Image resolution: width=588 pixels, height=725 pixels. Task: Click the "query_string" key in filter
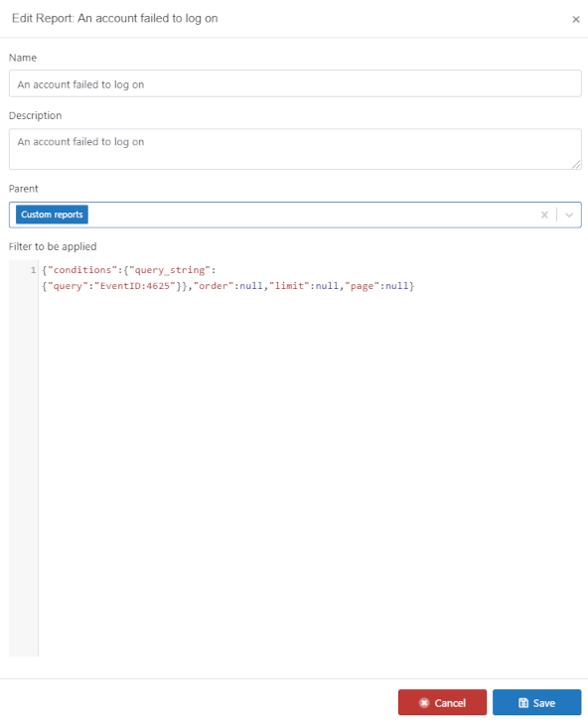pos(170,270)
